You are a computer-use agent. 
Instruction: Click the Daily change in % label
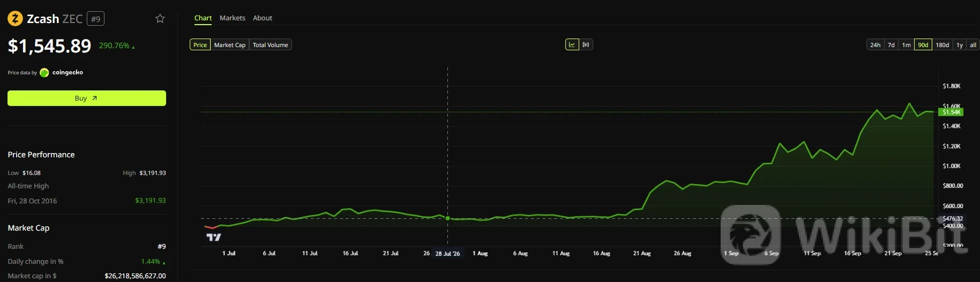point(35,262)
